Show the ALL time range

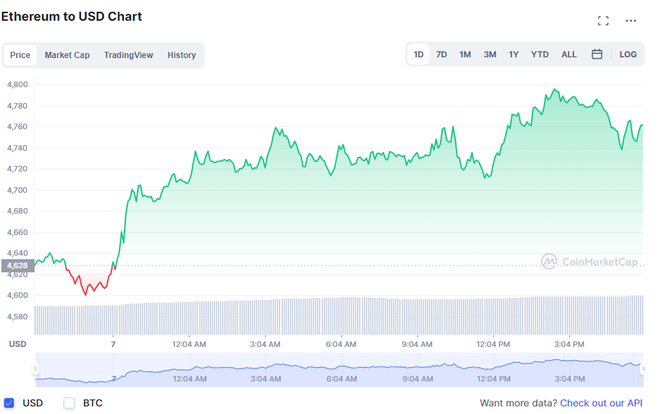click(569, 54)
